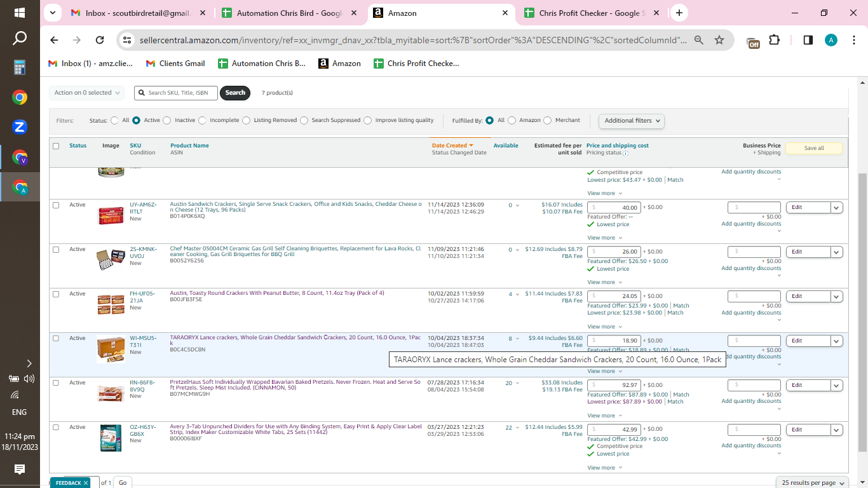This screenshot has width=868, height=488.
Task: Click the Save all button
Action: click(814, 148)
